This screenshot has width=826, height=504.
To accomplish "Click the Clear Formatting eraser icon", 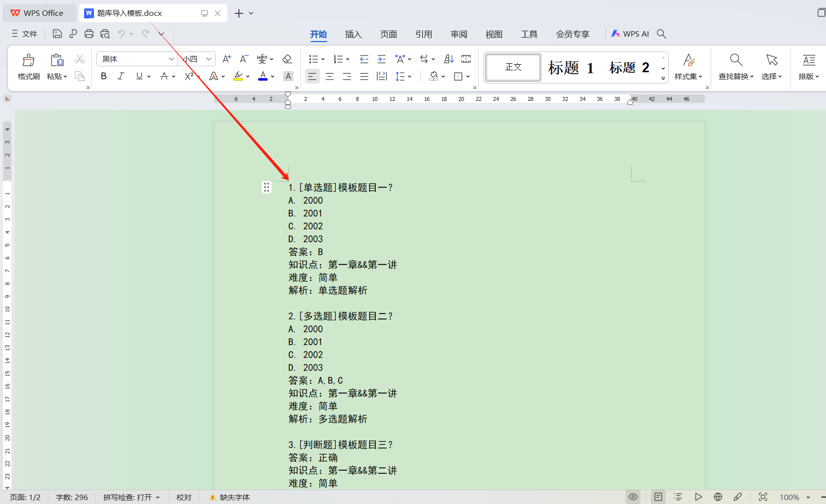I will (x=287, y=59).
